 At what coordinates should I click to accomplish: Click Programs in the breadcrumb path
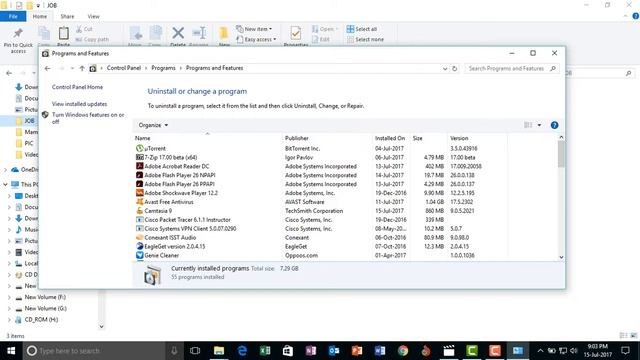coord(163,68)
